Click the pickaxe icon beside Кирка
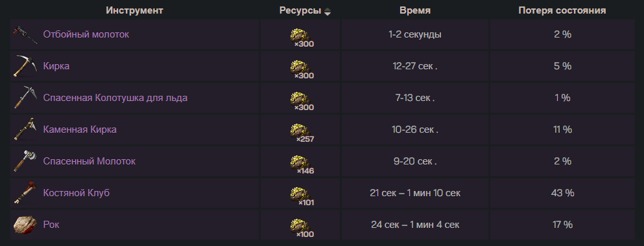The height and width of the screenshot is (246, 644). click(x=26, y=66)
